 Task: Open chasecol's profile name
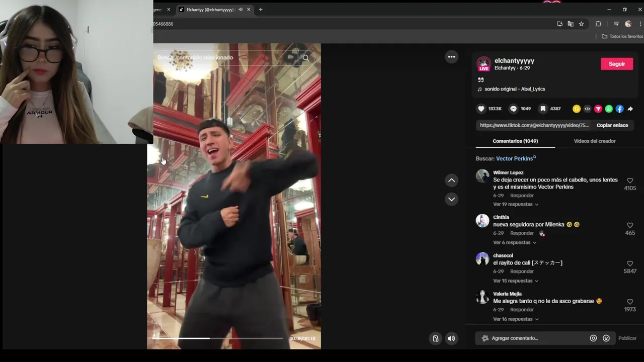coord(503,255)
